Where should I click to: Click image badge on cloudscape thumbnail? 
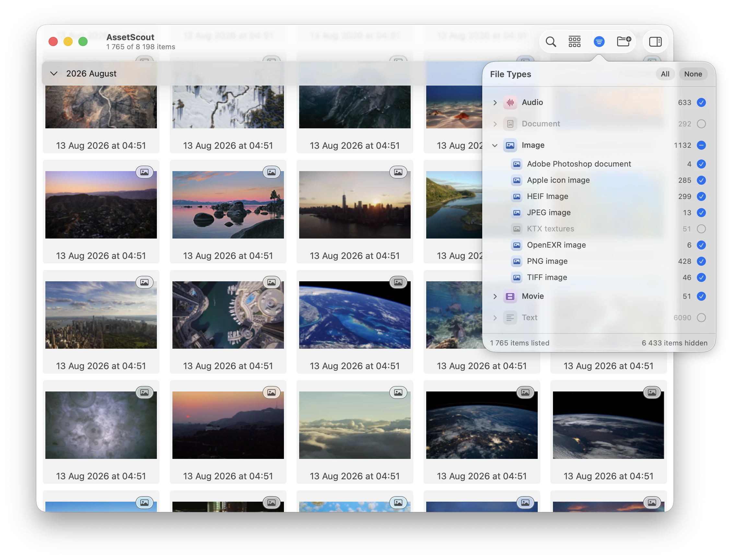click(x=398, y=392)
